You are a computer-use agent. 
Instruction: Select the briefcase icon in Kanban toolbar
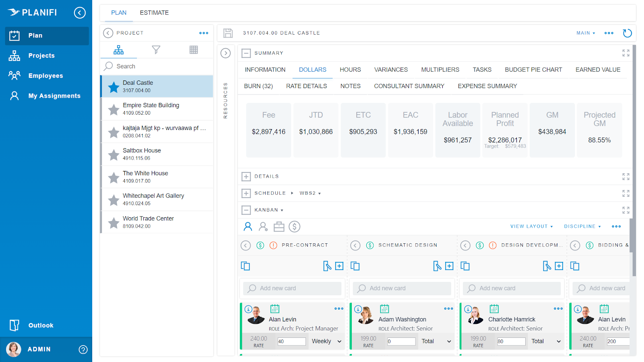coord(279,226)
